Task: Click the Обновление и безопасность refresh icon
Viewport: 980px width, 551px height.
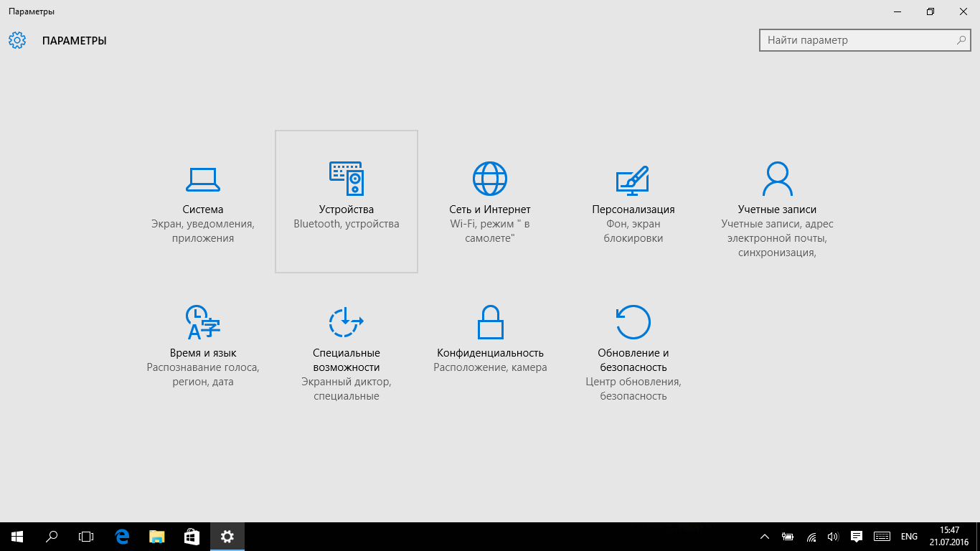Action: click(x=633, y=322)
